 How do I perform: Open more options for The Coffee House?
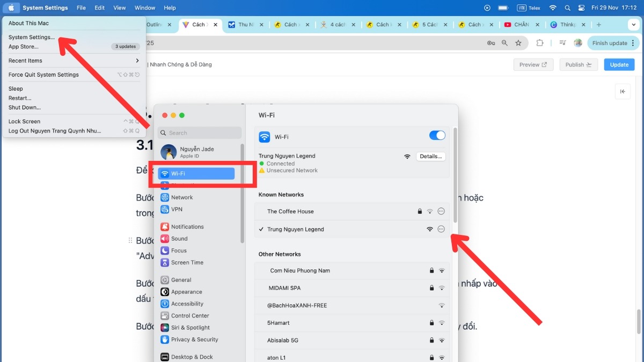[x=441, y=211]
